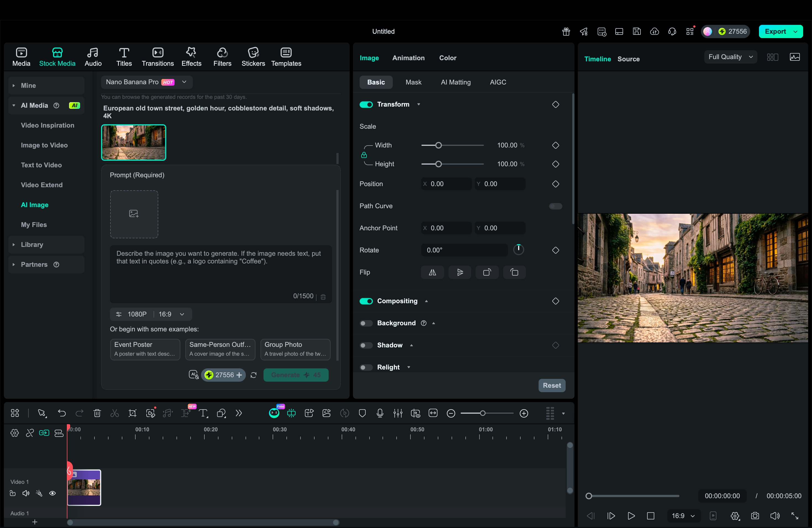Image resolution: width=812 pixels, height=528 pixels.
Task: Click the Generate button
Action: tap(296, 374)
